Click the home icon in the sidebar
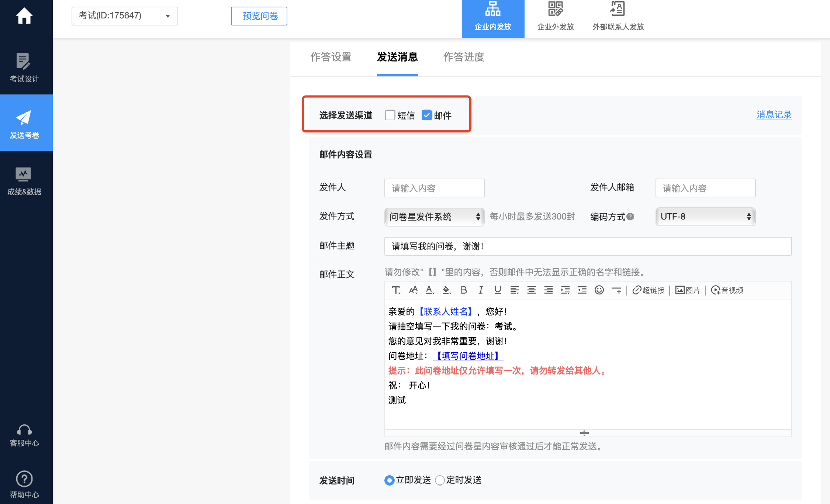Screen dimensions: 830x504 click(x=24, y=16)
